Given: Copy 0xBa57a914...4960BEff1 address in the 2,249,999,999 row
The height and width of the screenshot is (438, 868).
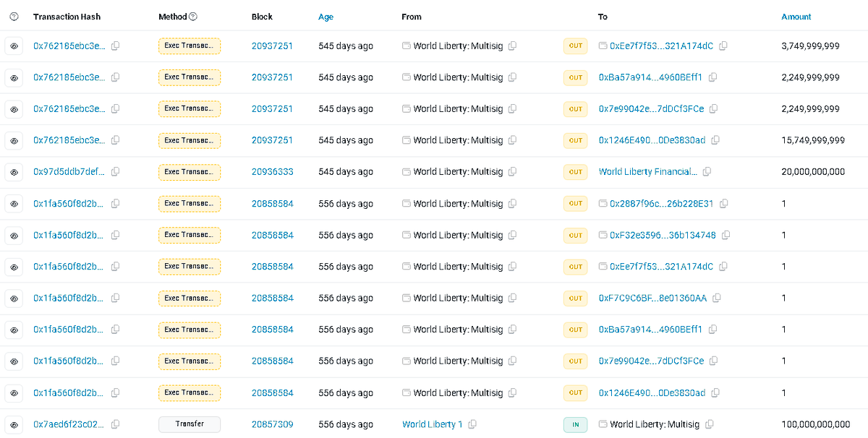Looking at the screenshot, I should [713, 77].
